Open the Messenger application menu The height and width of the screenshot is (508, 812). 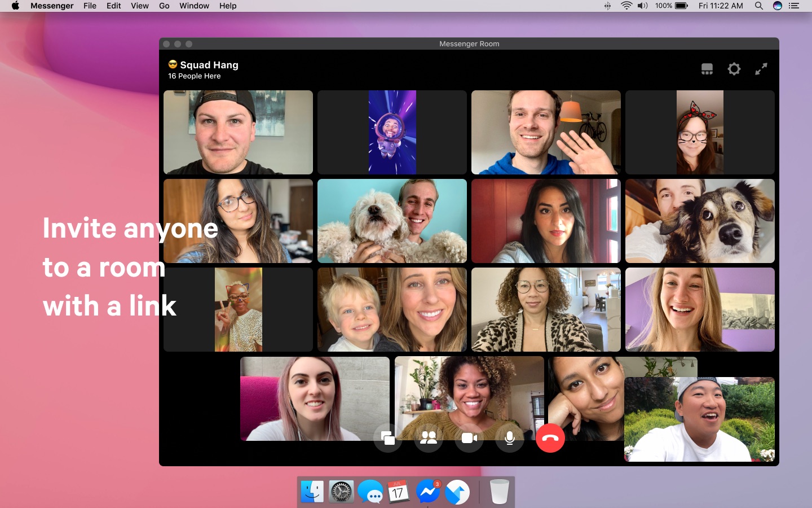[x=52, y=6]
